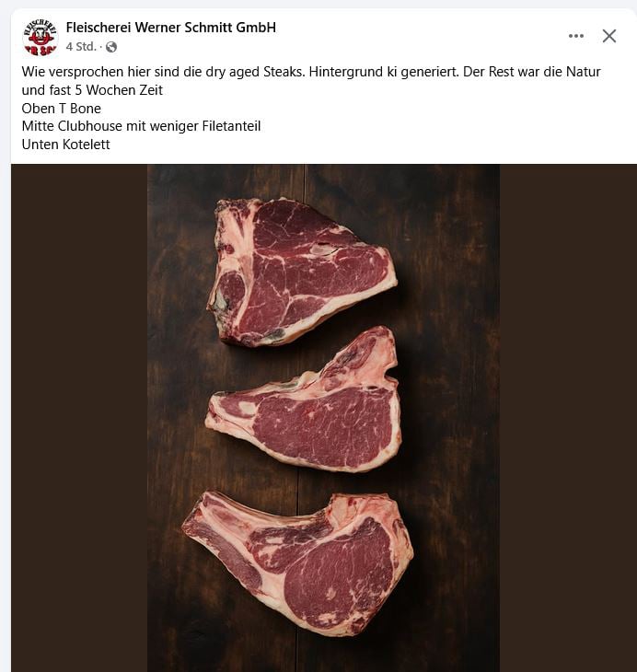This screenshot has height=672, width=637.
Task: Click the caption line 'Oben T Bone'
Action: point(62,109)
